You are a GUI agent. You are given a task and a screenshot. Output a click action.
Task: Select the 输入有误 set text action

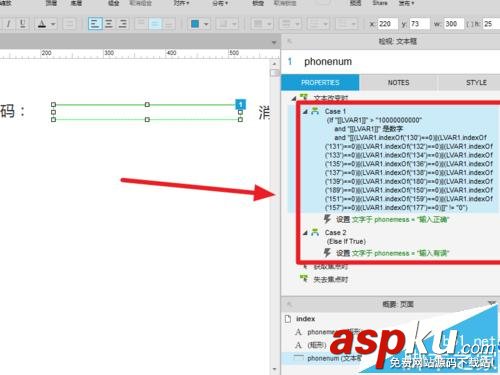392,253
